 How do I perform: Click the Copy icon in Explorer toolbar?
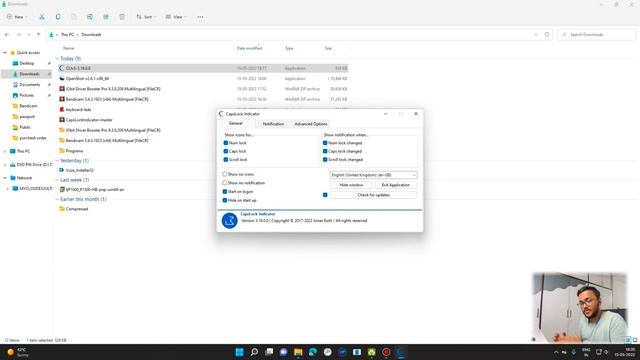click(x=58, y=17)
